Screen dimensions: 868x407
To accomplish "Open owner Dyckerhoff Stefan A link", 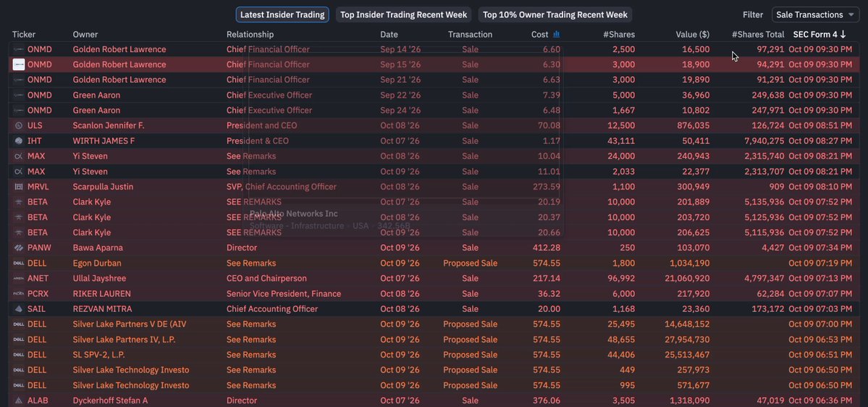I will point(110,400).
